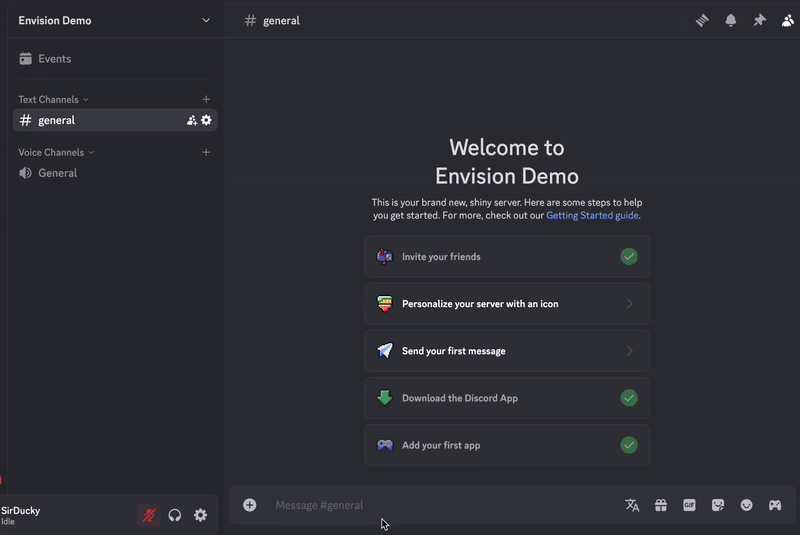This screenshot has height=535, width=800.
Task: Open edit channel gear on general
Action: click(x=206, y=120)
